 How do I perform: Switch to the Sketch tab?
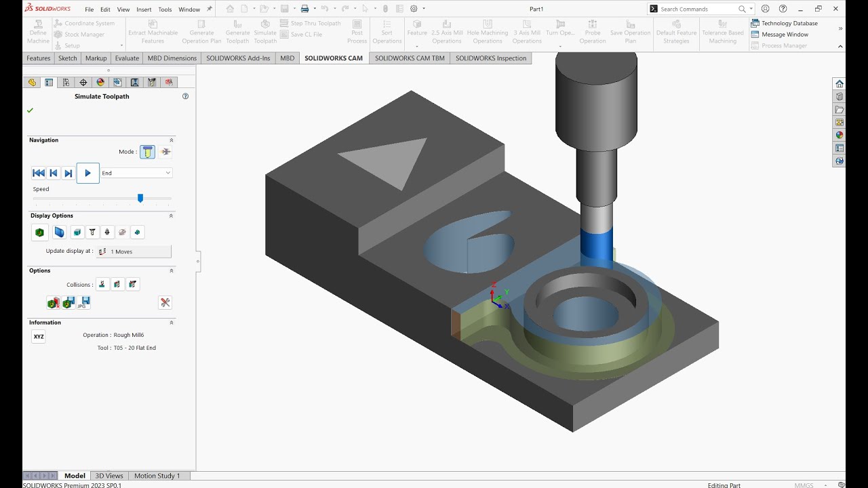68,58
